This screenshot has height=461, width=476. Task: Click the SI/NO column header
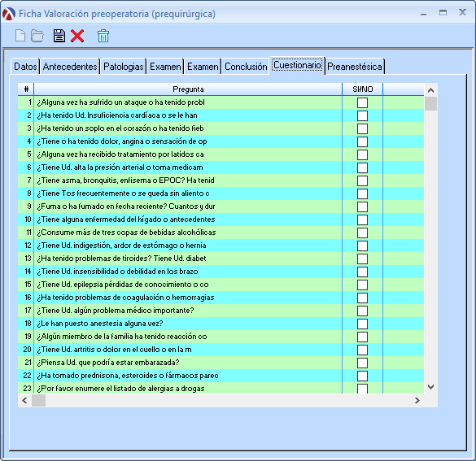click(x=362, y=89)
